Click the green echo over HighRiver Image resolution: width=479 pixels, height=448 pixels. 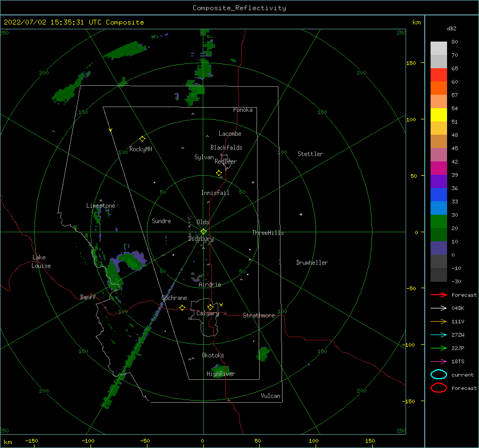[221, 371]
